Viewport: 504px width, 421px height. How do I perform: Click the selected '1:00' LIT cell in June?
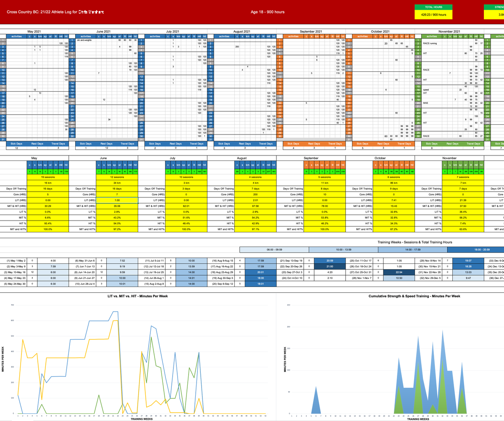tap(117, 200)
